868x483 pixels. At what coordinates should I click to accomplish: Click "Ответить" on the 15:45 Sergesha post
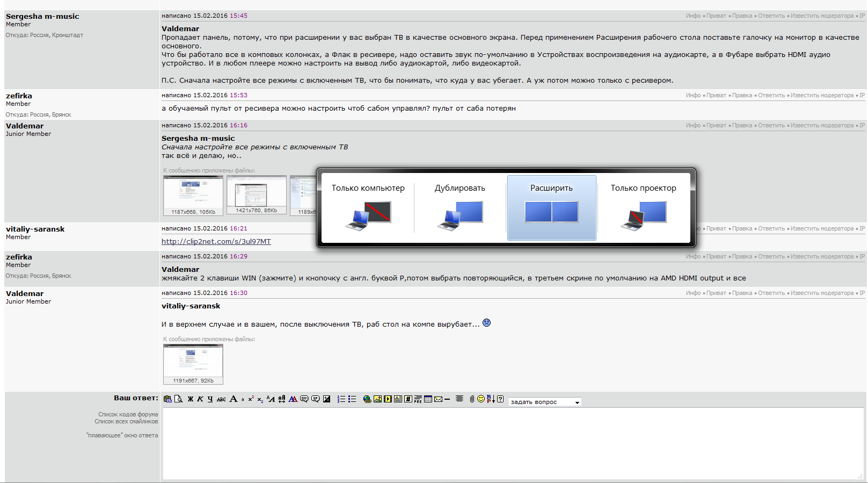pos(771,16)
